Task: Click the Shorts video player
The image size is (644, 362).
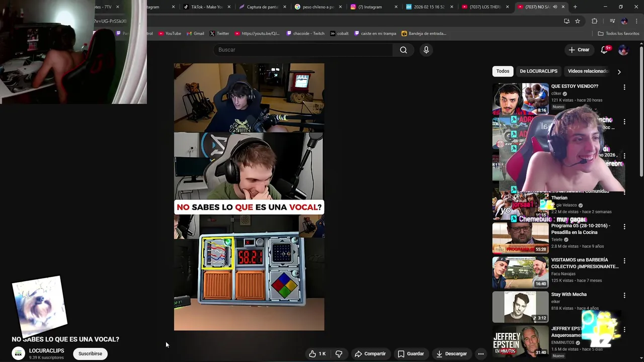Action: (249, 197)
